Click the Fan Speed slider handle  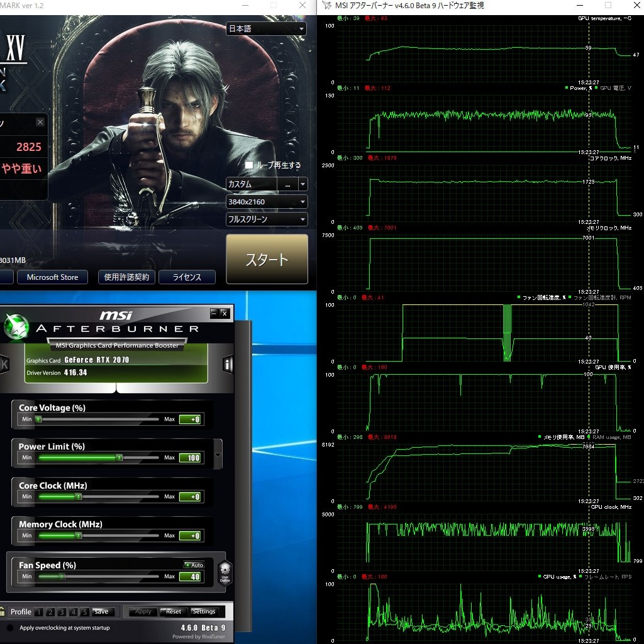pyautogui.click(x=62, y=577)
